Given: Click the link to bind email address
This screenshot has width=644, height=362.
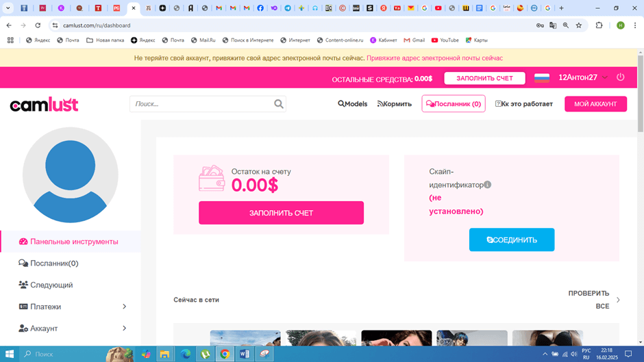Looking at the screenshot, I should pyautogui.click(x=434, y=58).
